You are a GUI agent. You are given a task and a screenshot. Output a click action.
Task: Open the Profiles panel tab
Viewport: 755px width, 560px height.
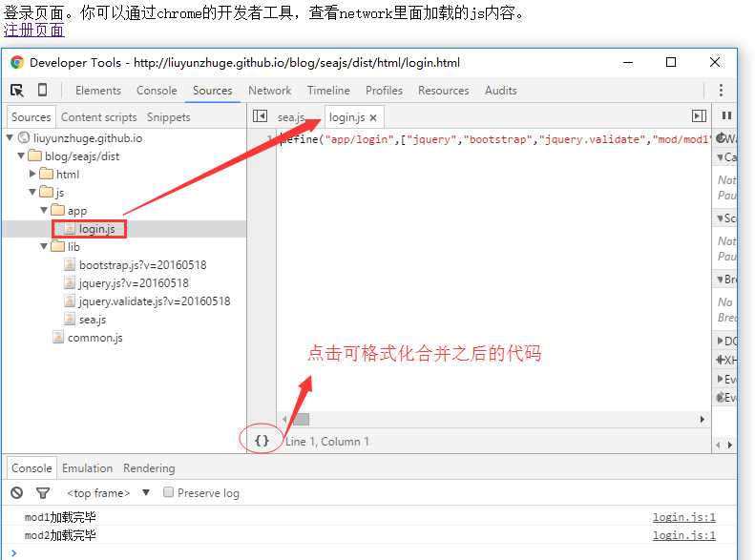tap(384, 91)
